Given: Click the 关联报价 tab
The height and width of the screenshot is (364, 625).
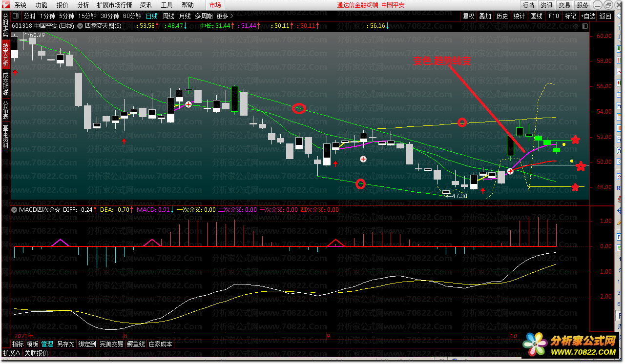Looking at the screenshot, I should (x=37, y=353).
